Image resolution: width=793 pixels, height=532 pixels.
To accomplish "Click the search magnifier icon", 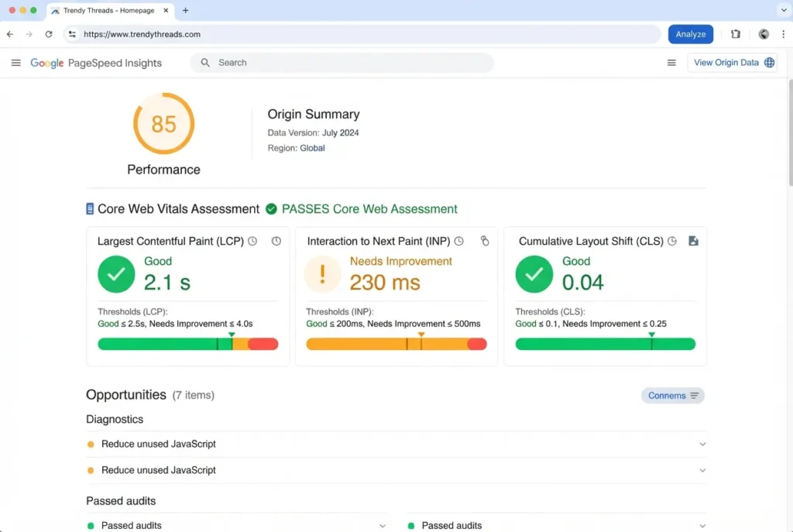I will click(204, 63).
